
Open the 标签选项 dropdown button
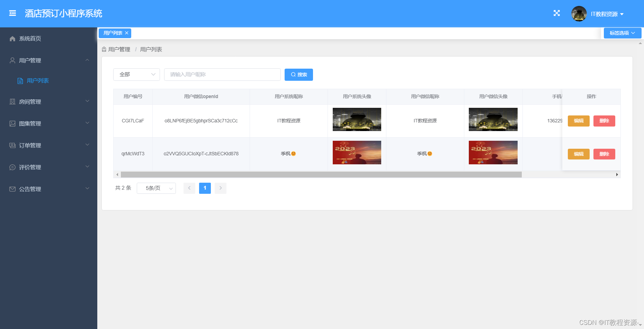[623, 33]
